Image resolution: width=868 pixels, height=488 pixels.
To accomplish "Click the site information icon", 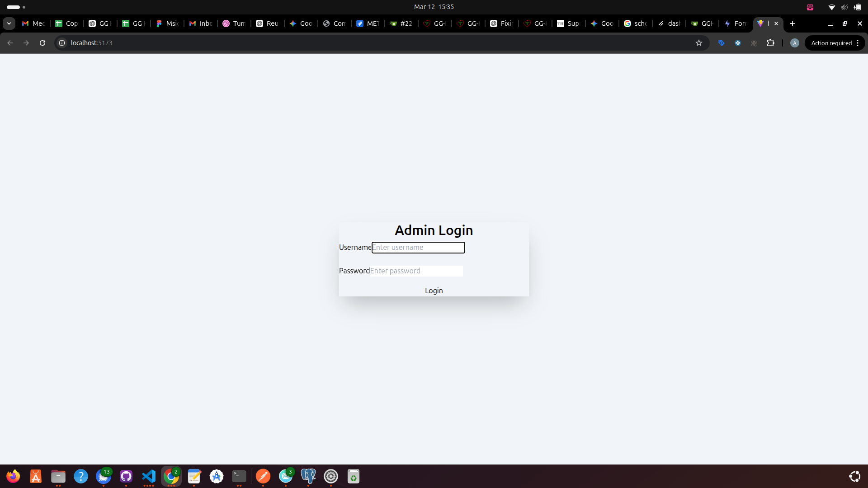I will pyautogui.click(x=62, y=43).
